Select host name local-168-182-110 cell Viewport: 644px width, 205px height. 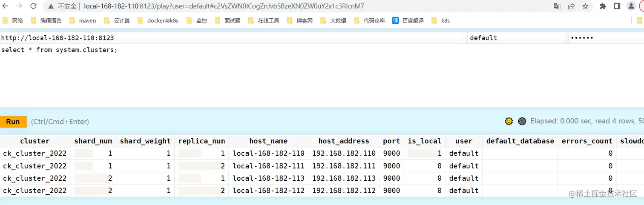click(x=268, y=154)
